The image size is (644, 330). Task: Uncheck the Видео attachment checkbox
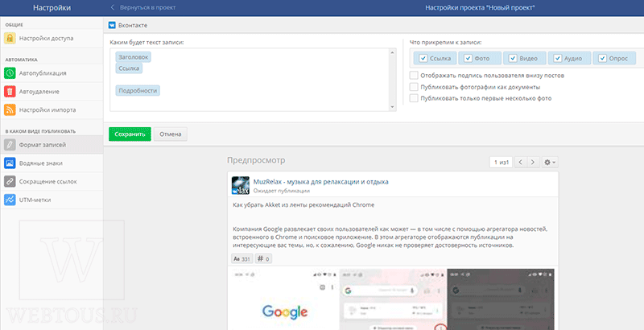click(513, 58)
